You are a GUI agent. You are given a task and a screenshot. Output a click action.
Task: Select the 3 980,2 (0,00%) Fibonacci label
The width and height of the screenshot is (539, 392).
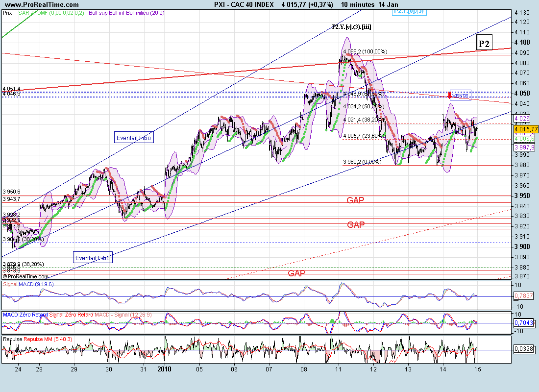[x=362, y=162]
